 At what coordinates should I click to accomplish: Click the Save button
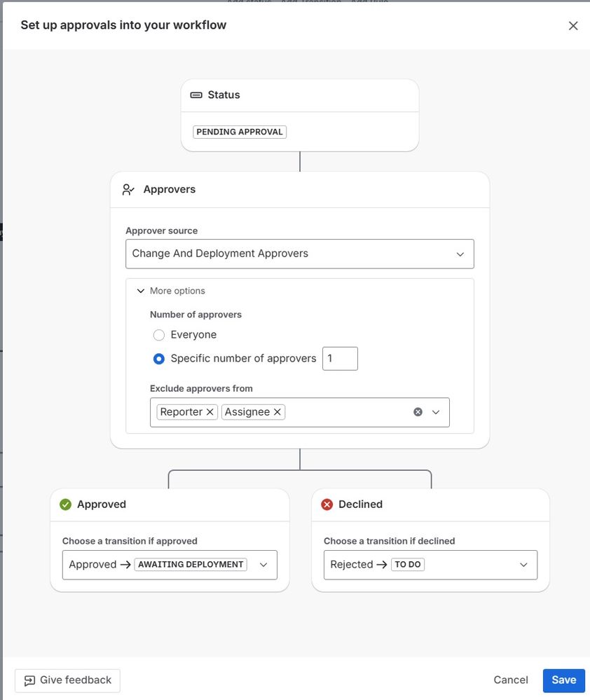click(563, 680)
